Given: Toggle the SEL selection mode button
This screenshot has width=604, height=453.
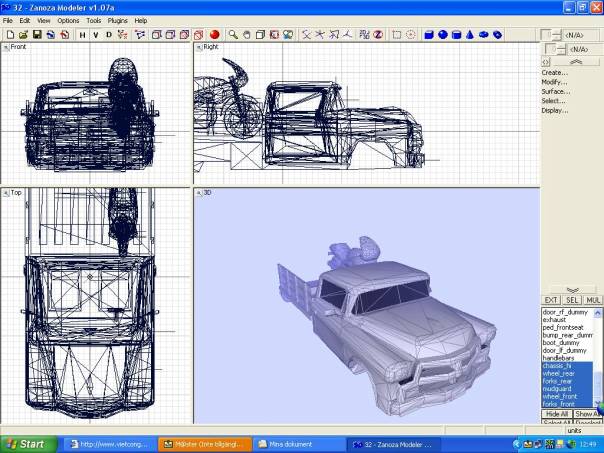Looking at the screenshot, I should click(x=572, y=299).
